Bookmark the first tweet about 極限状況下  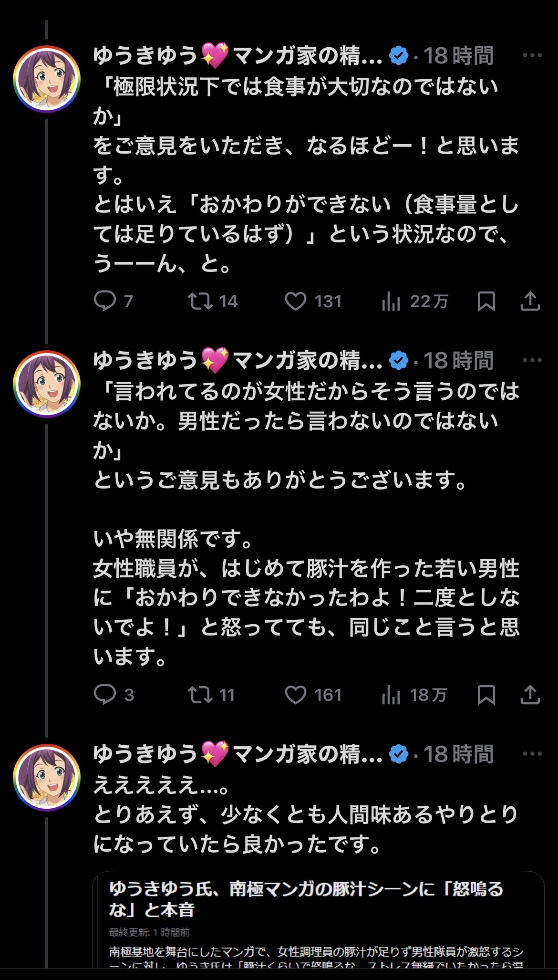coord(486,301)
